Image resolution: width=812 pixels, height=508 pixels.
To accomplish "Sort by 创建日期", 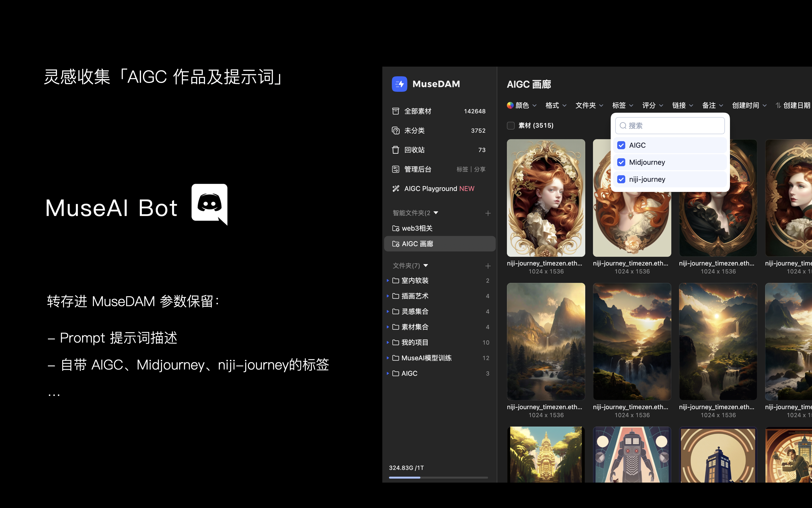I will 794,106.
